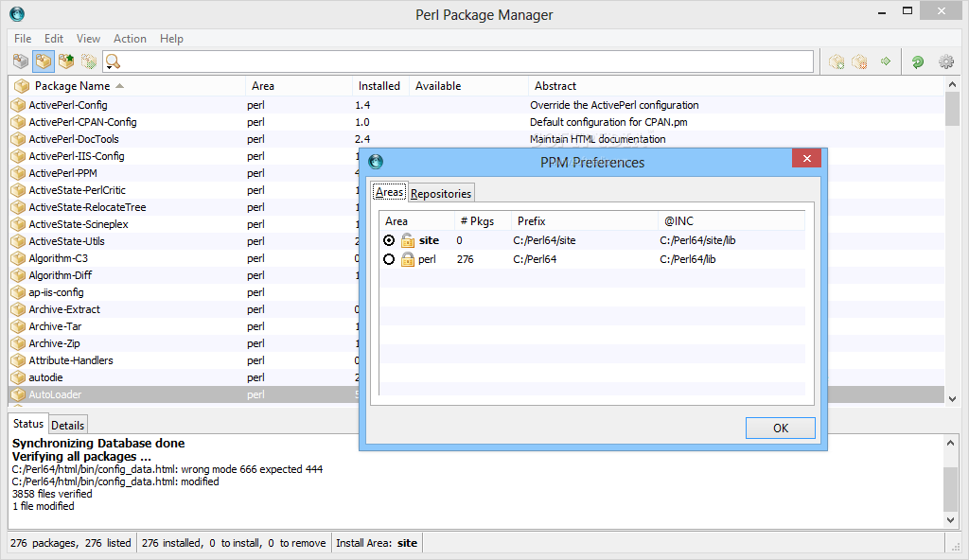Click status pane scrollbar down arrow

pos(951,520)
